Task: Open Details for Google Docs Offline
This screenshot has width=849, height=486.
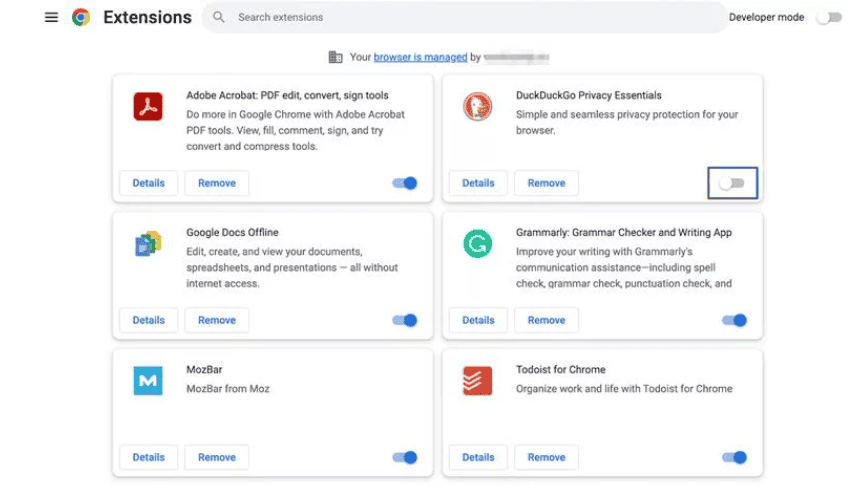Action: pos(149,320)
